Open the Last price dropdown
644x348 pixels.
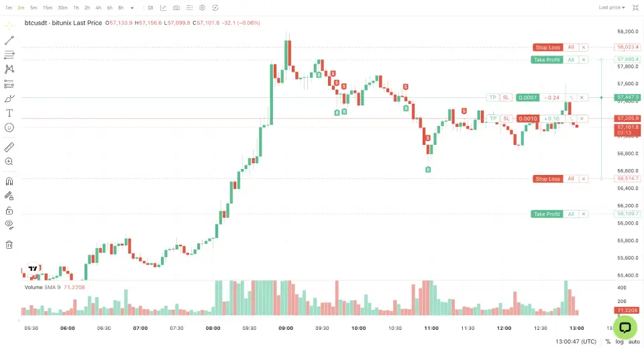[x=612, y=7]
